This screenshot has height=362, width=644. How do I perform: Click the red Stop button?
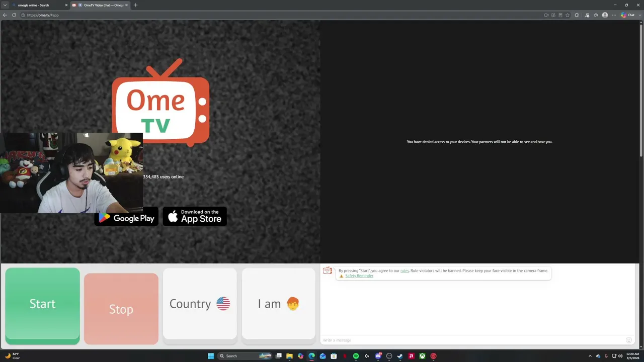coord(121,309)
